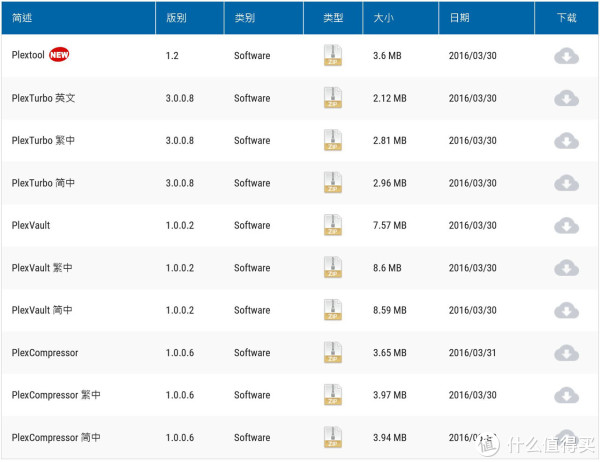The width and height of the screenshot is (600, 462).
Task: Click the 2.81 MB size cell
Action: point(390,140)
